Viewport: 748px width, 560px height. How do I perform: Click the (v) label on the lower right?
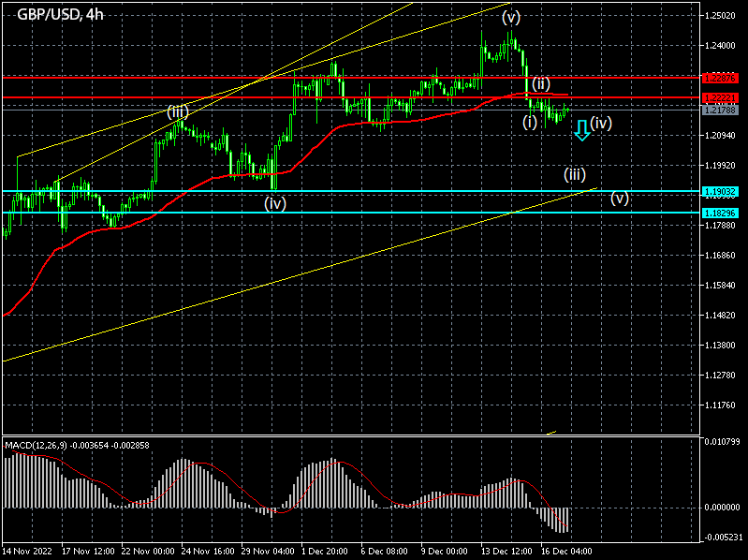tap(620, 198)
